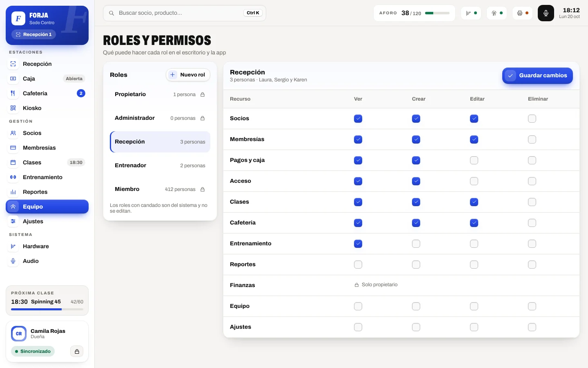
Task: Click the Reportes bar chart icon
Action: (13, 192)
